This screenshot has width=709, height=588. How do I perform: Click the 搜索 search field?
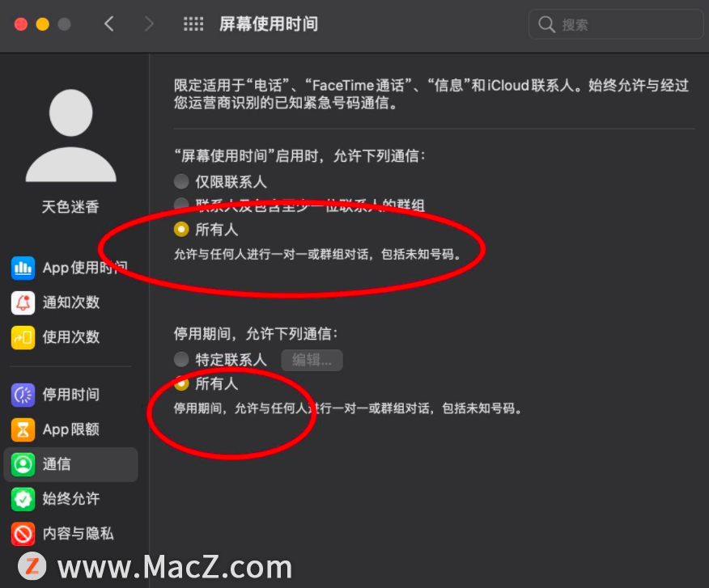tap(615, 24)
